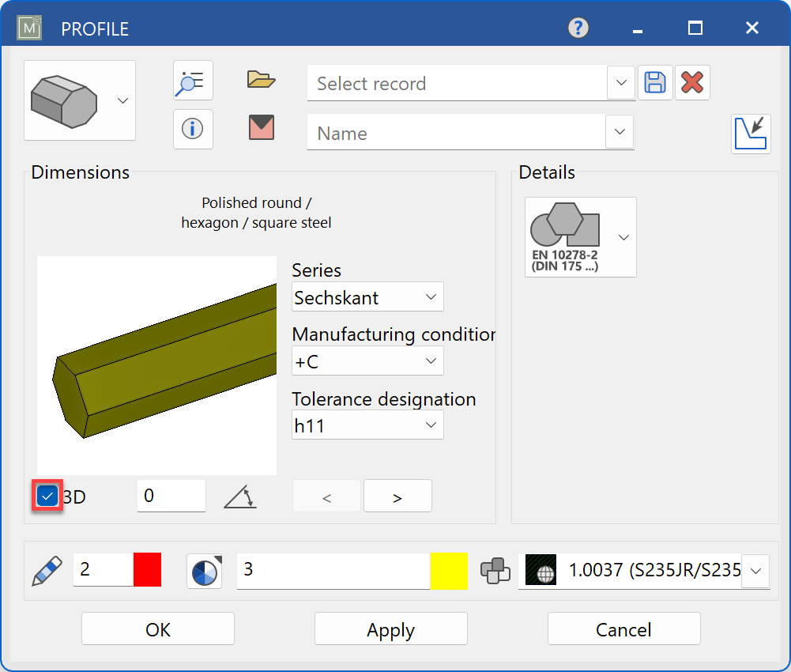Open the record search tool
This screenshot has height=672, width=791.
pyautogui.click(x=193, y=80)
